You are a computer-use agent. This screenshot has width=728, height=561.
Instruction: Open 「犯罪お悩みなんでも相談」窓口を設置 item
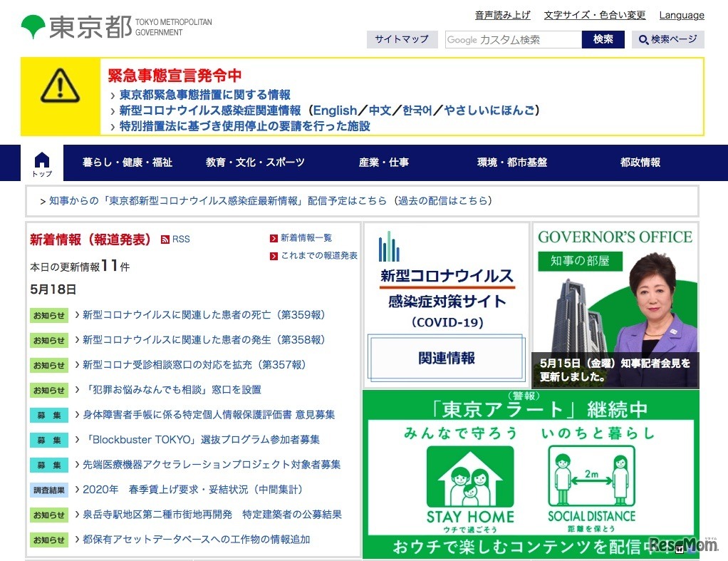[172, 390]
